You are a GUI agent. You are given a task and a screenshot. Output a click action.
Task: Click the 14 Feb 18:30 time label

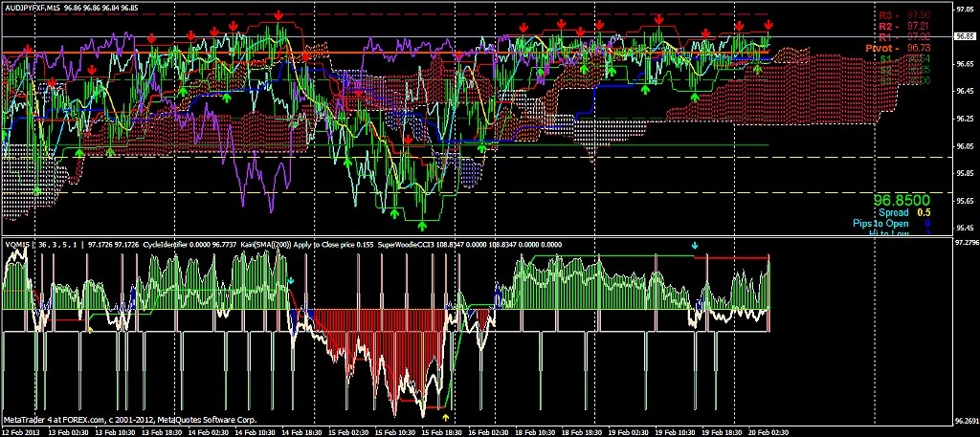302,432
